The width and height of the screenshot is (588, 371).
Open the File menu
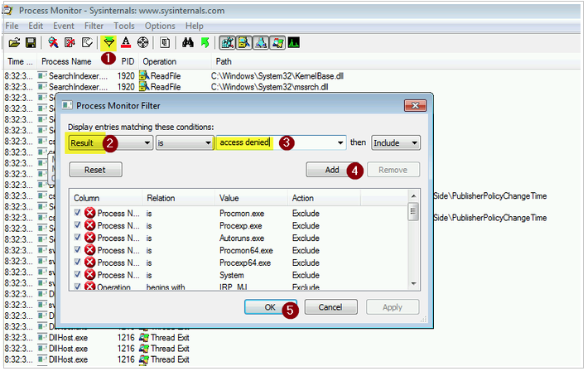12,26
